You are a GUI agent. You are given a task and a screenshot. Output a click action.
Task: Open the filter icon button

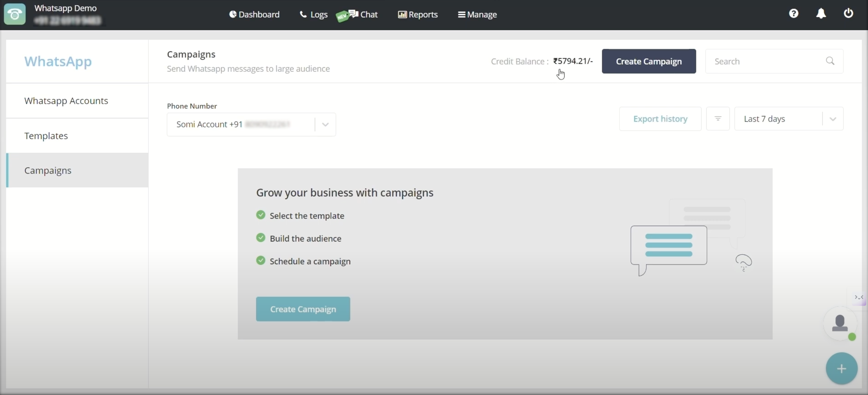[x=718, y=119]
